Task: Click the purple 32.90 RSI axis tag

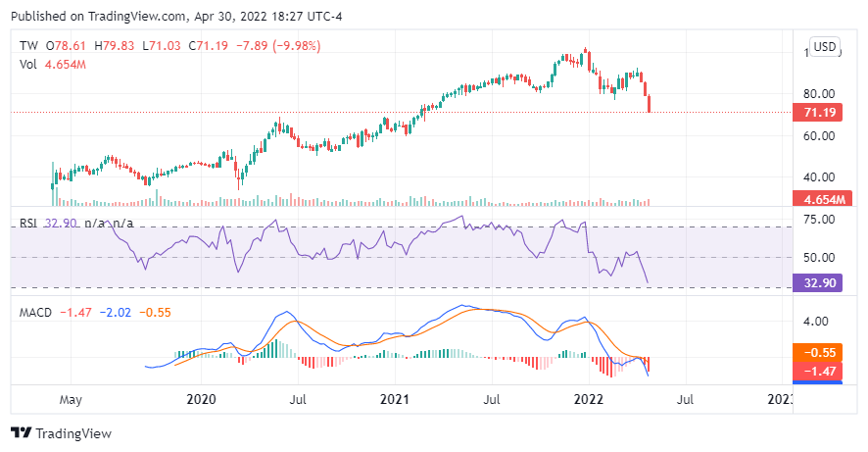Action: (818, 282)
